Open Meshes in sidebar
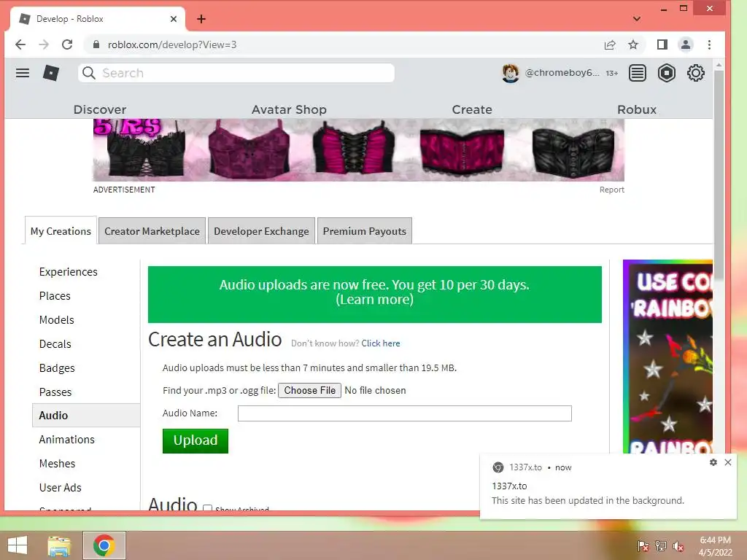This screenshot has height=560, width=747. click(x=57, y=463)
